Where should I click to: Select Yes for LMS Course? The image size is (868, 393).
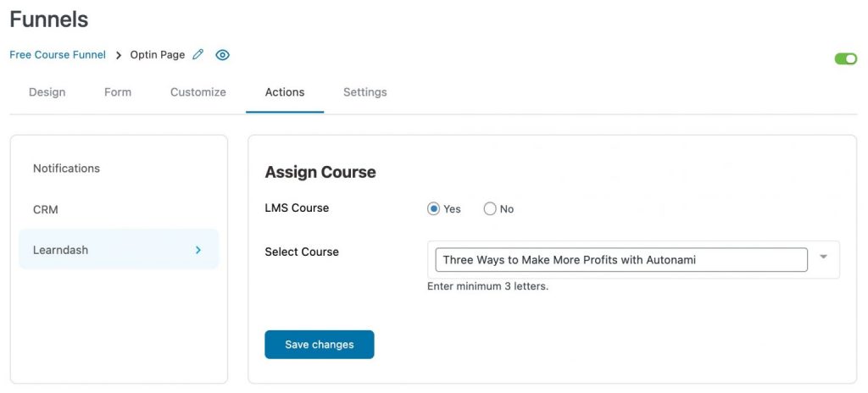click(433, 208)
